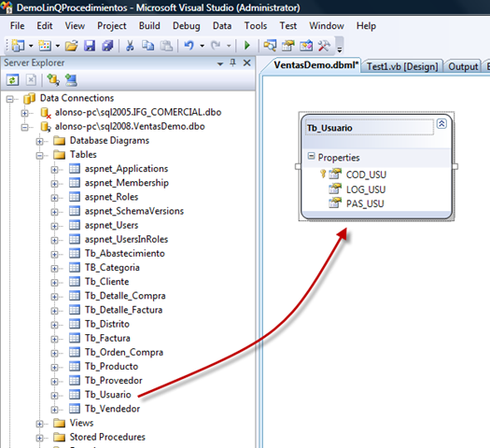The height and width of the screenshot is (448, 490).
Task: Collapse the Tables folder node
Action: 39,155
